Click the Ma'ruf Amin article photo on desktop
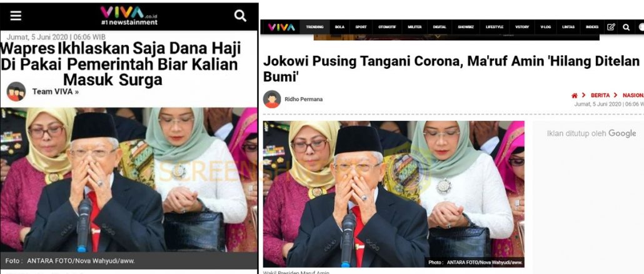This screenshot has width=644, height=274. pyautogui.click(x=393, y=194)
